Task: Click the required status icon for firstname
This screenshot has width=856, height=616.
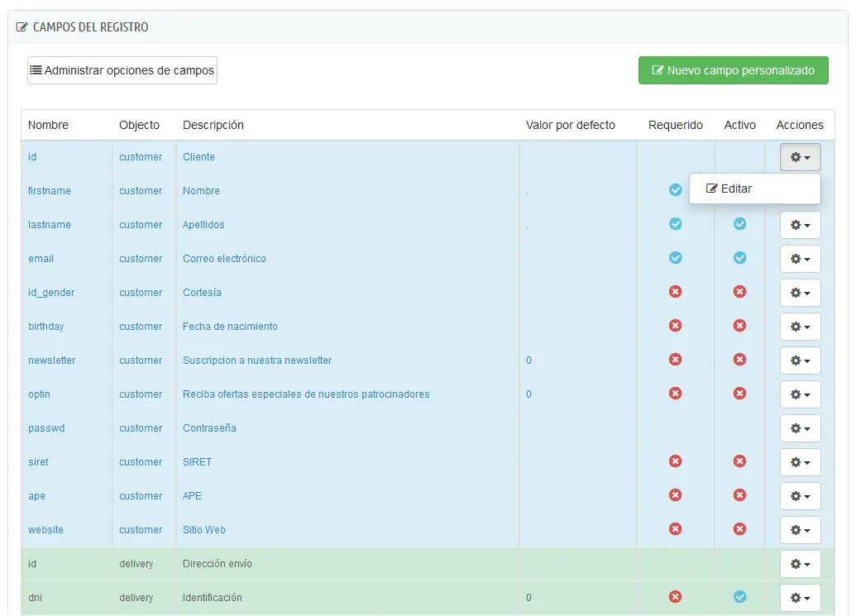Action: [x=676, y=190]
